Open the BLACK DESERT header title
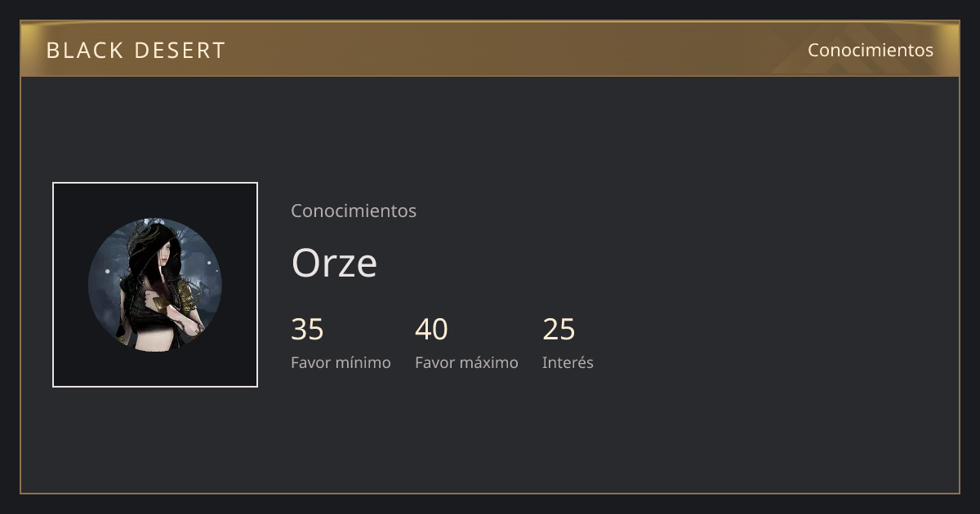980x514 pixels. coord(136,51)
